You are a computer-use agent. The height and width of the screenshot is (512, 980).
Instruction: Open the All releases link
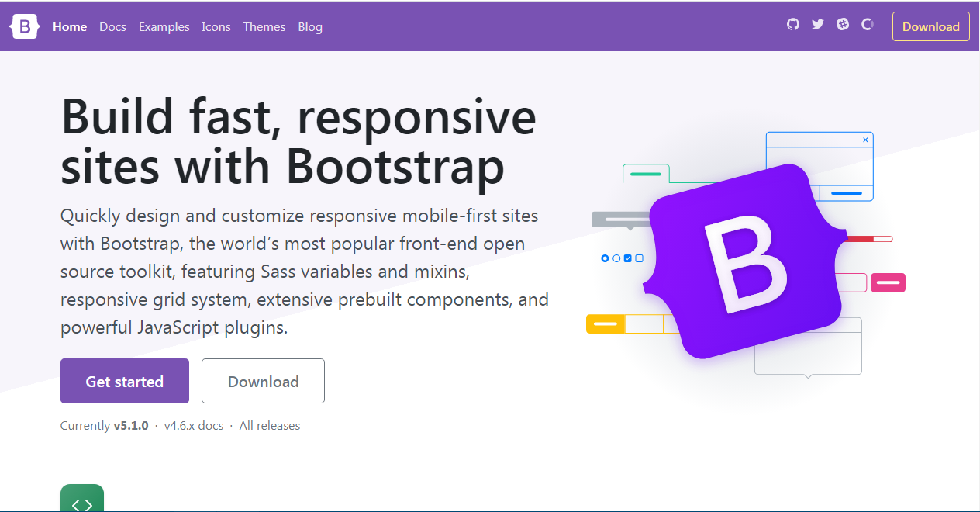[x=270, y=426]
